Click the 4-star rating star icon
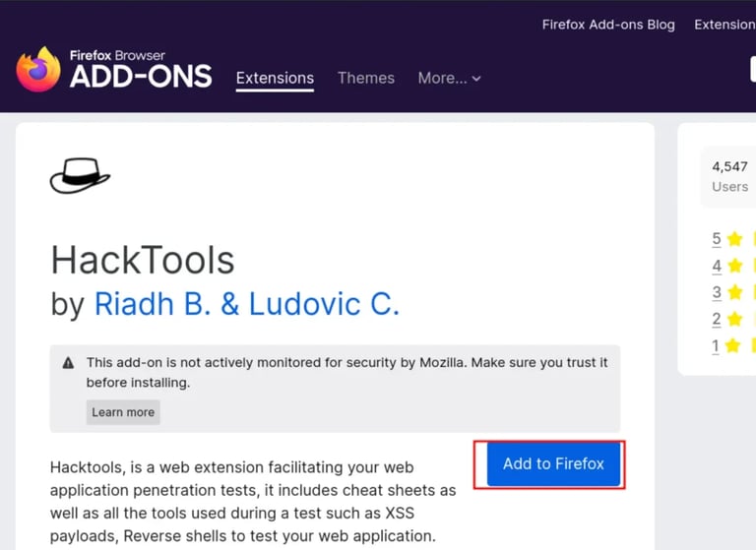 point(734,266)
